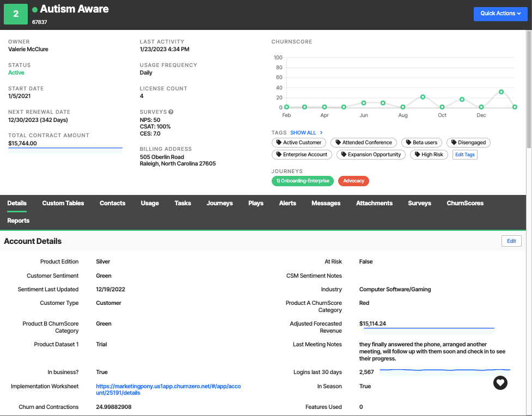The width and height of the screenshot is (532, 416).
Task: Open the Quick Actions dropdown
Action: click(x=500, y=14)
